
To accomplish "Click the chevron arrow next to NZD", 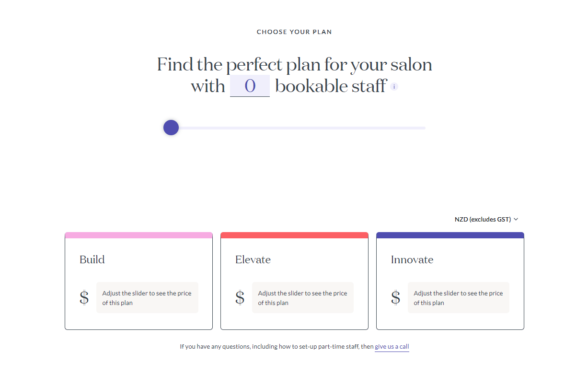I will tap(516, 220).
